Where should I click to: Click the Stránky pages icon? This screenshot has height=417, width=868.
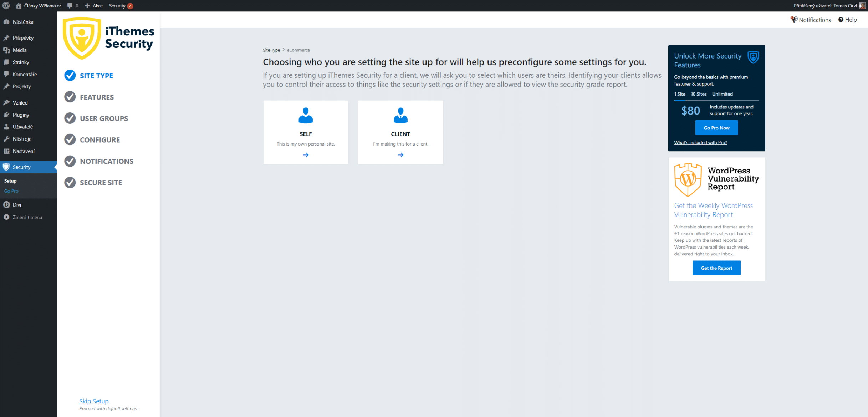6,62
